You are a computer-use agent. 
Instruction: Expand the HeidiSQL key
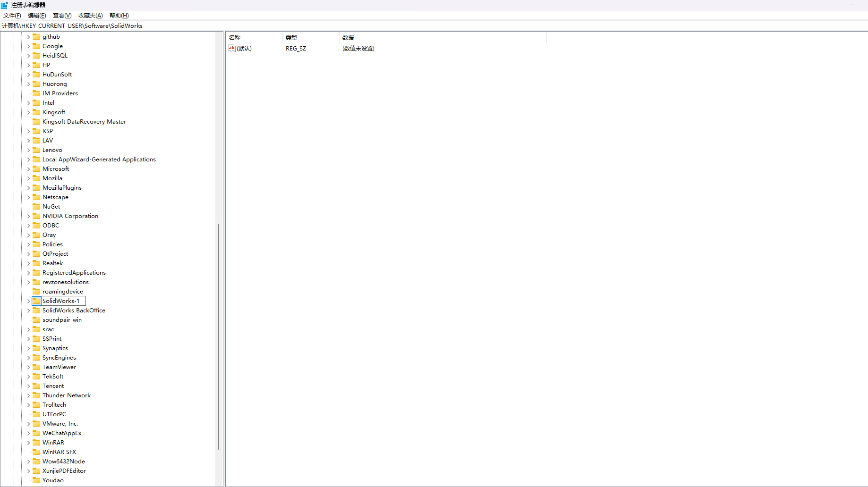click(x=28, y=56)
